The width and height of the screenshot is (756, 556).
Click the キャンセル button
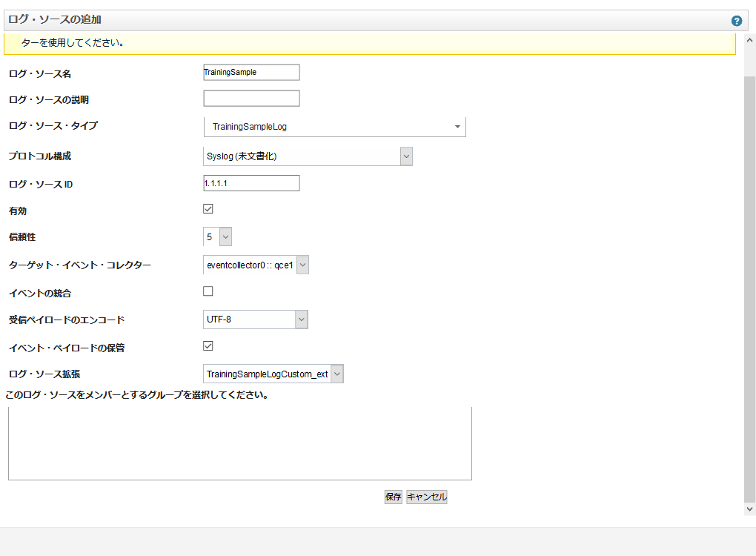427,497
